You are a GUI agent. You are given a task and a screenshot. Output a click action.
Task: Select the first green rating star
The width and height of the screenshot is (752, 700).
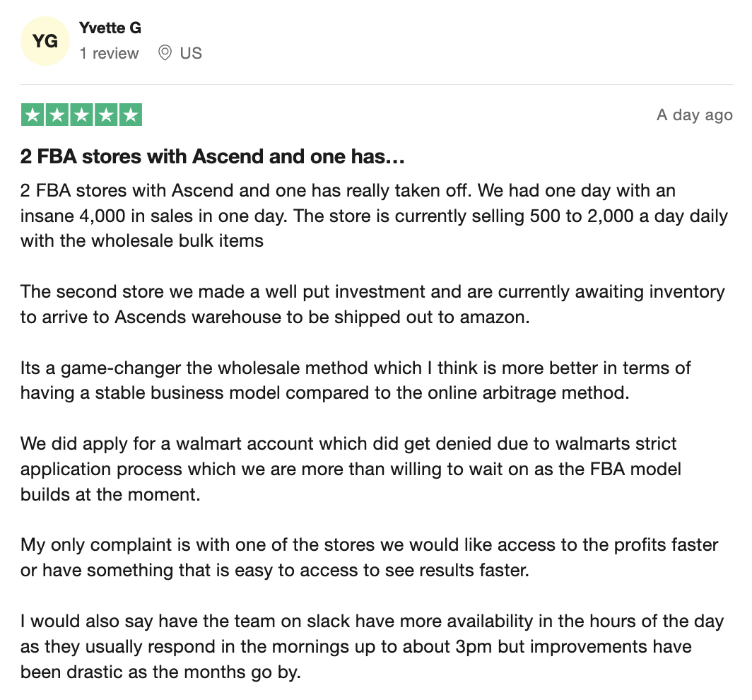(33, 115)
